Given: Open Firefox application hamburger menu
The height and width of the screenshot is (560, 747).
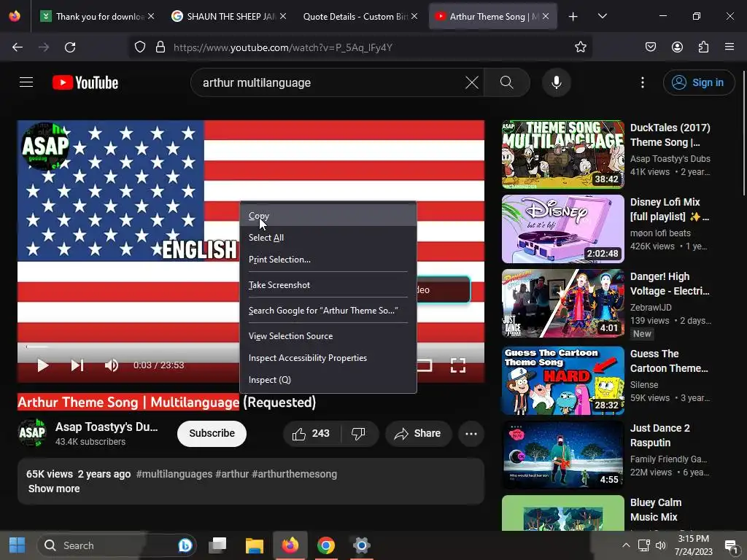Looking at the screenshot, I should tap(729, 47).
